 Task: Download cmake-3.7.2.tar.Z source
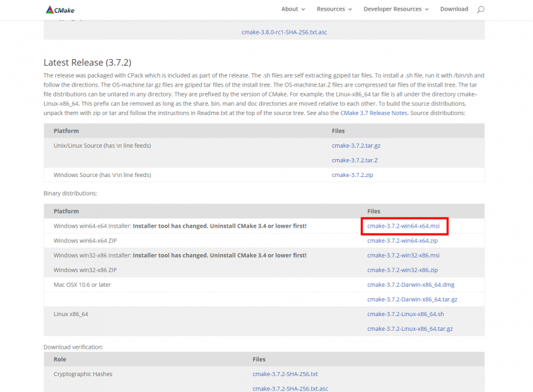tap(355, 160)
